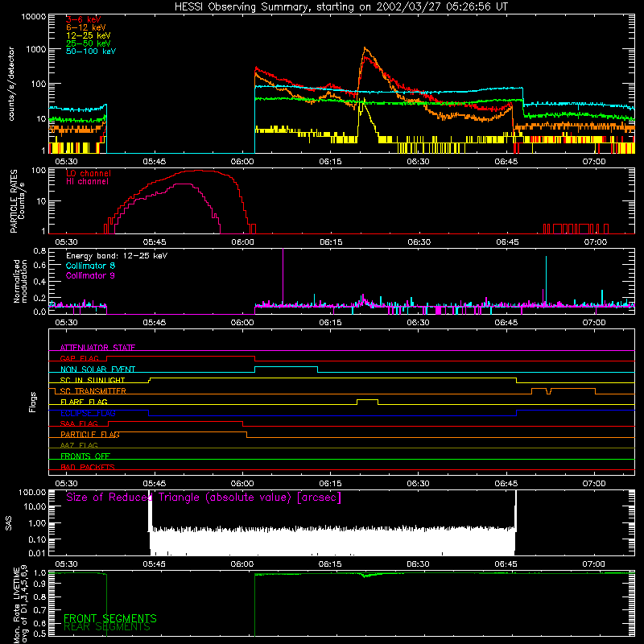Click the 1000 tick label on count axis
This screenshot has height=644, width=644.
pos(36,49)
